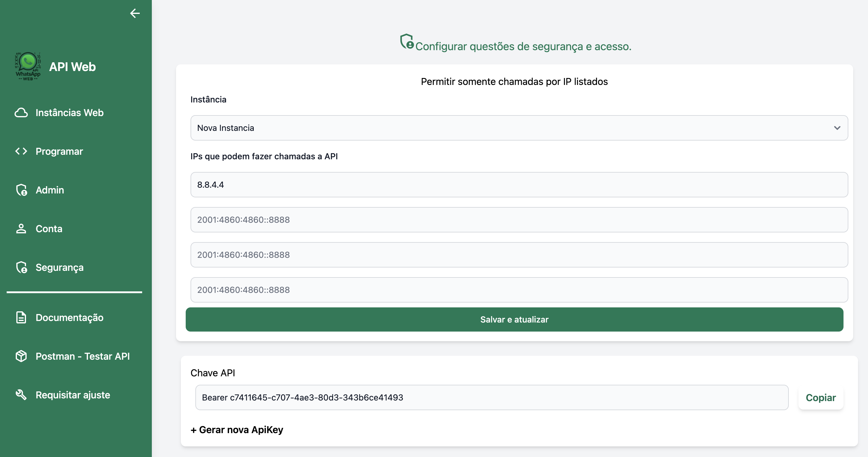Select the Instâncias Web cloud icon
Viewport: 868px width, 457px height.
coord(21,112)
